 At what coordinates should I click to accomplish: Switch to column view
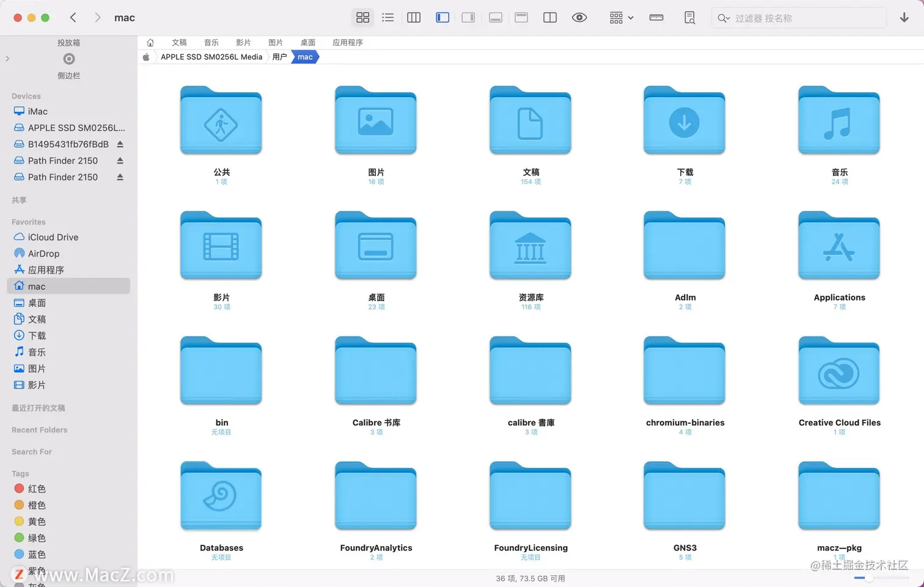[x=414, y=18]
